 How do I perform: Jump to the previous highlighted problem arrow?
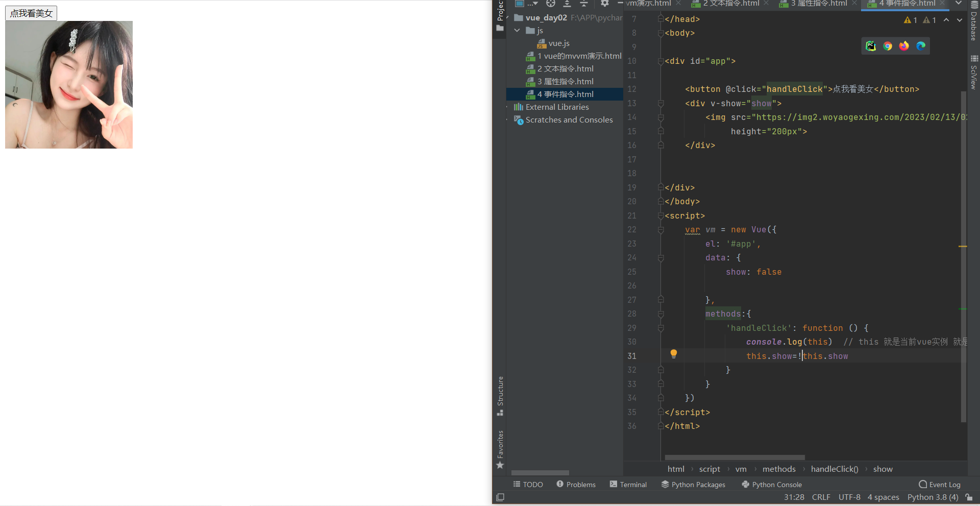pyautogui.click(x=946, y=20)
